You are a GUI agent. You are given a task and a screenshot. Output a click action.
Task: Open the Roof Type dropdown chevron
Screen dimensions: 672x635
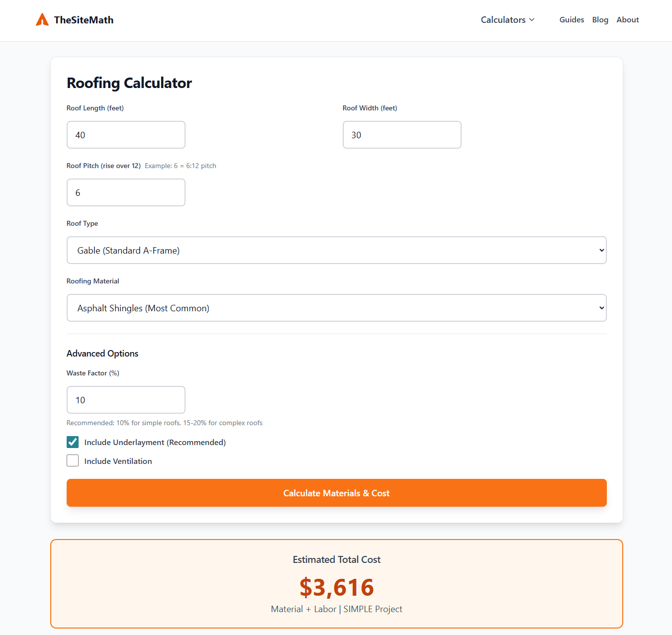601,250
